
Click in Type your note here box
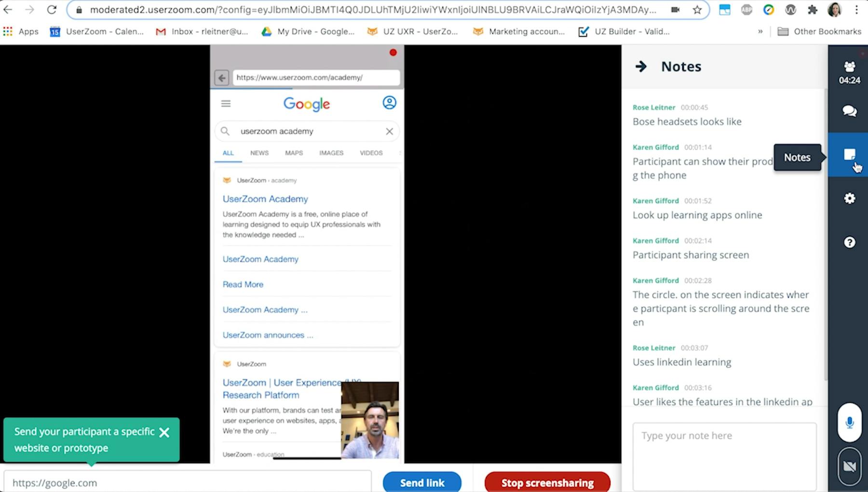[x=724, y=456]
